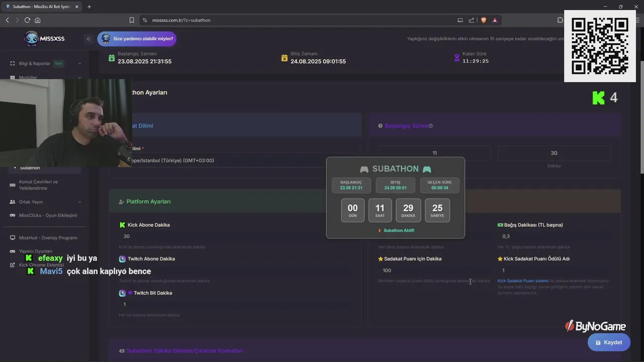Screen dimensions: 644x362
Task: Edit Sadakat Puanı için Dakika field
Action: [x=435, y=270]
